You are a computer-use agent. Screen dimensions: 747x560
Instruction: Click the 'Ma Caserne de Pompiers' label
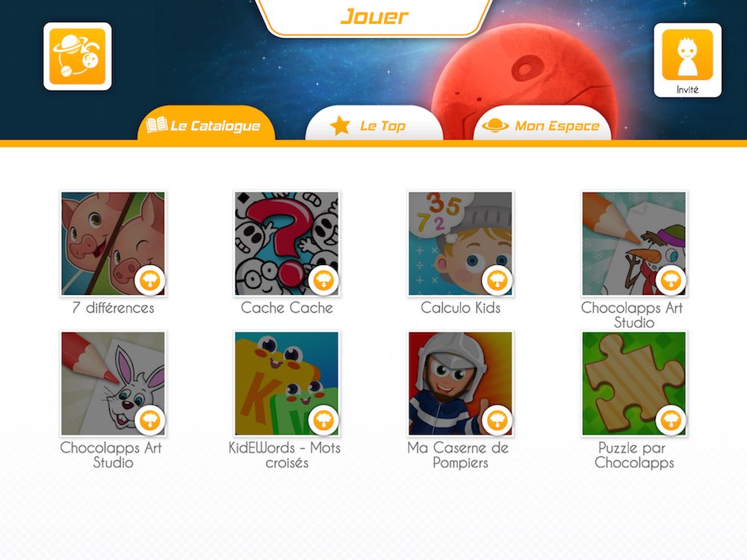(x=459, y=455)
